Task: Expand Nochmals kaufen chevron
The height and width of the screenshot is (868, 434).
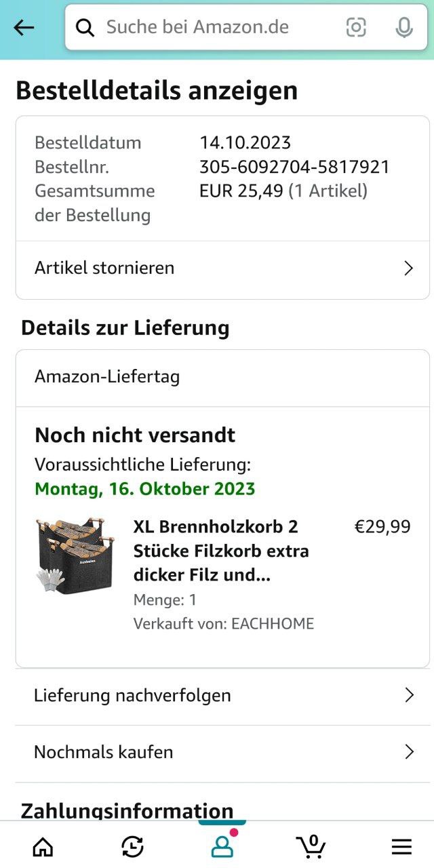Action: (x=409, y=752)
